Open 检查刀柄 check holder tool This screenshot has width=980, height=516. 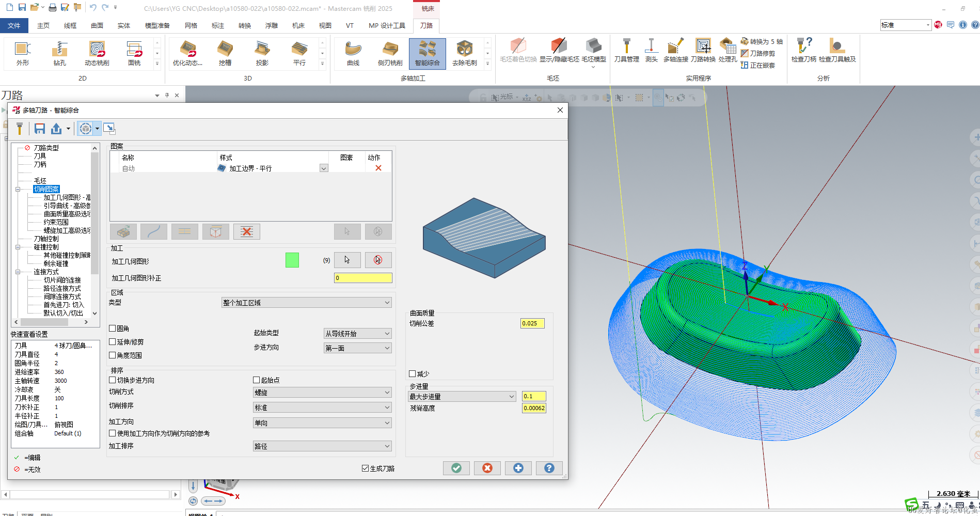pos(804,50)
